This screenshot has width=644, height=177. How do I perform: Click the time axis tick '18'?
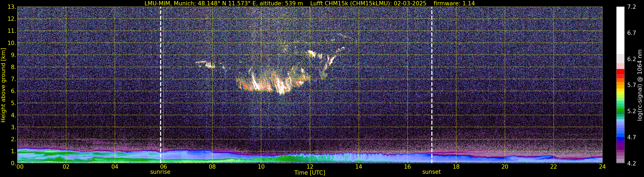click(456, 167)
